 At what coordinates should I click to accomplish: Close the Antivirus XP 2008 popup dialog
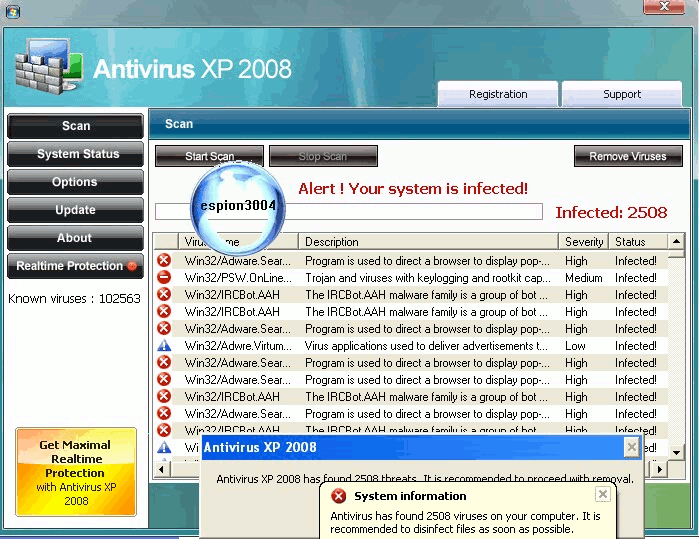coord(632,447)
